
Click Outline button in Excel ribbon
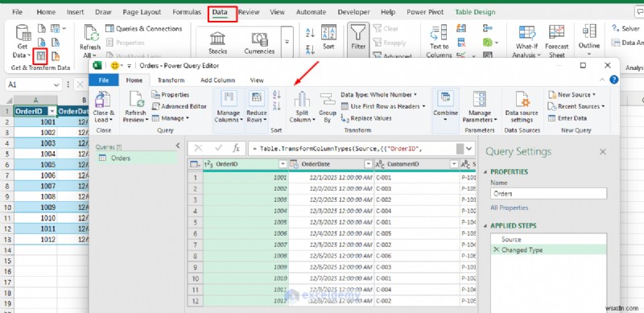[x=589, y=40]
